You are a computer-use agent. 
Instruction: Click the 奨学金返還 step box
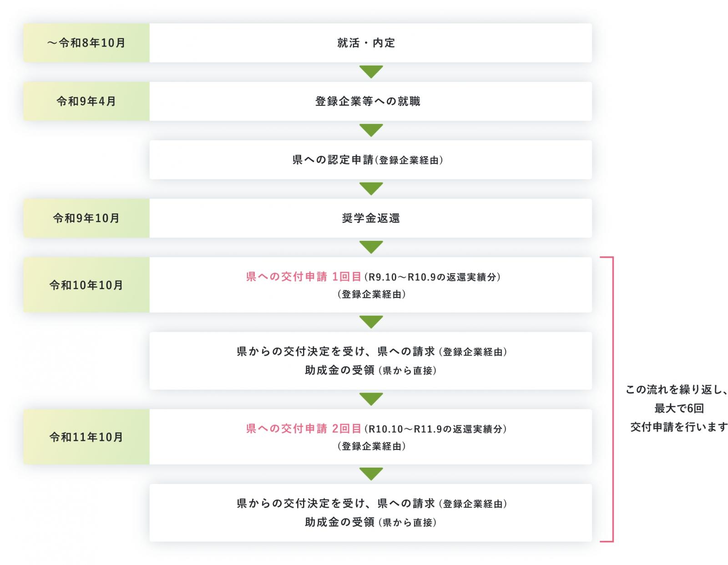[x=370, y=218]
